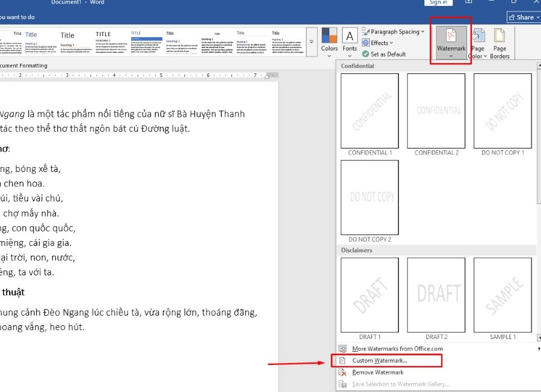The height and width of the screenshot is (392, 541).
Task: Apply the DRAFT 1 watermark preset
Action: coord(370,295)
